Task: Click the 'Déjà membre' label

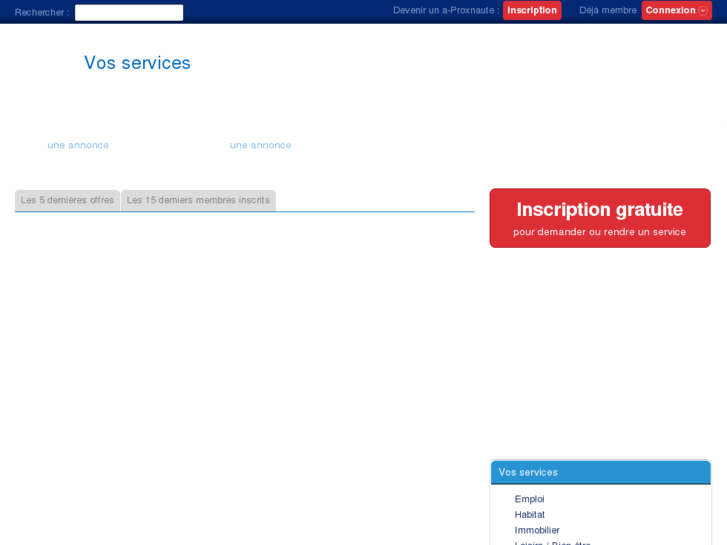Action: pyautogui.click(x=608, y=10)
